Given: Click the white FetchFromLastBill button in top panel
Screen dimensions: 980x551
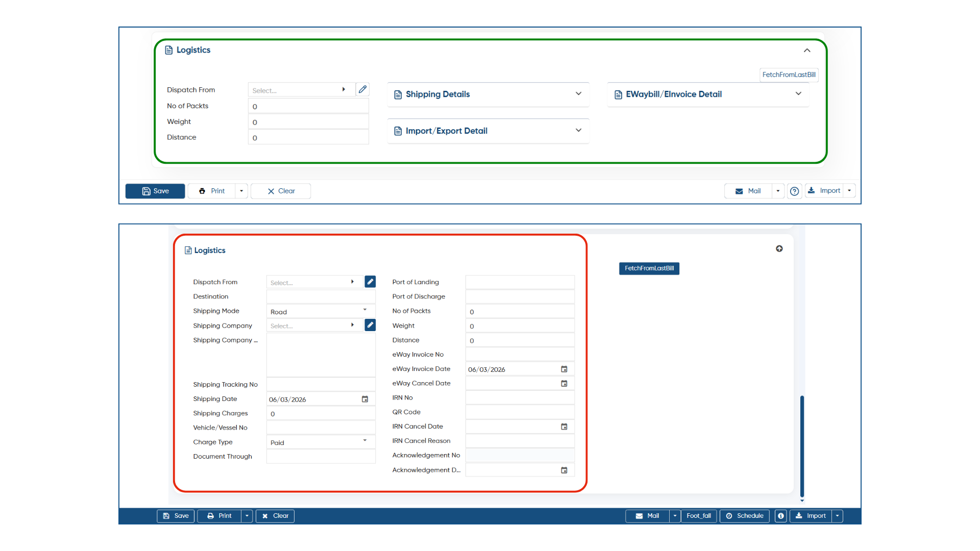Looking at the screenshot, I should (x=789, y=74).
